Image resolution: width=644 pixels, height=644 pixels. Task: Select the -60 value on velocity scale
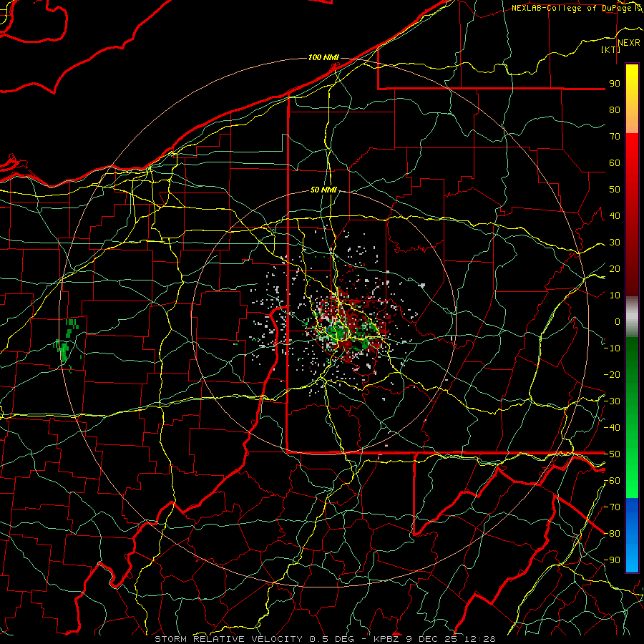click(x=612, y=481)
